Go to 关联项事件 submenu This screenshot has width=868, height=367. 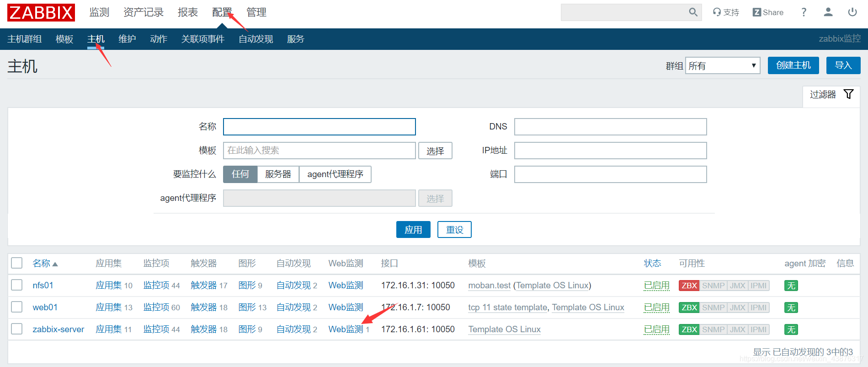point(203,39)
